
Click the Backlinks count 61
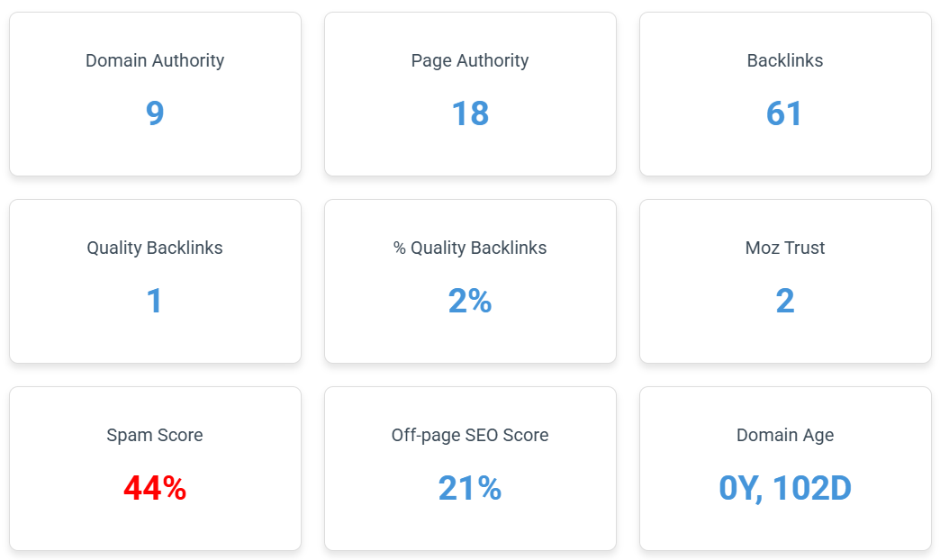(785, 113)
